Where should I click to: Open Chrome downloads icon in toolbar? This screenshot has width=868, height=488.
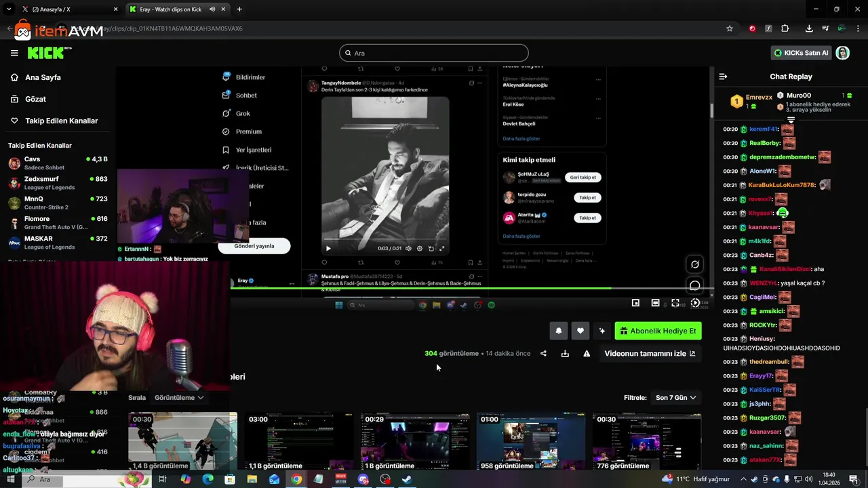click(x=809, y=28)
